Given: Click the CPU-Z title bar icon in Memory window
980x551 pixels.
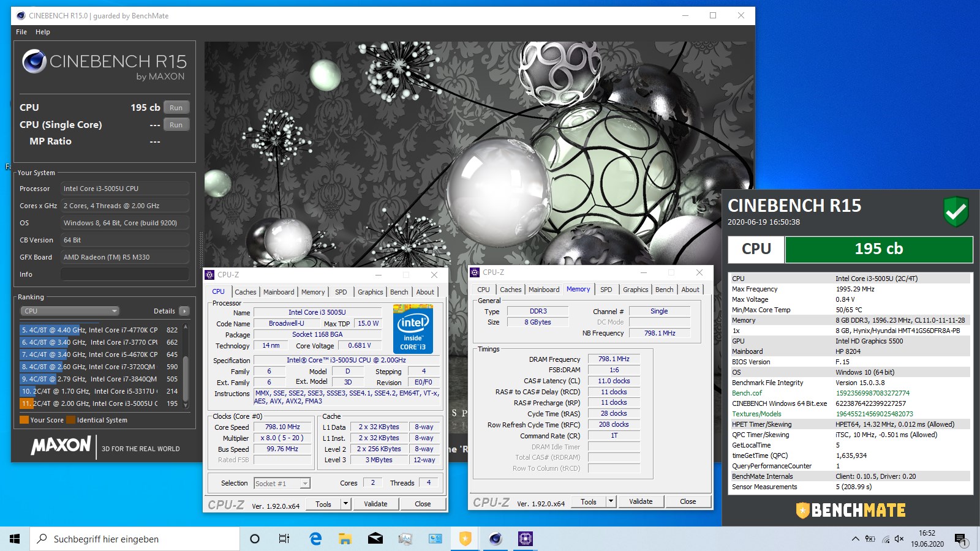Looking at the screenshot, I should pyautogui.click(x=475, y=272).
